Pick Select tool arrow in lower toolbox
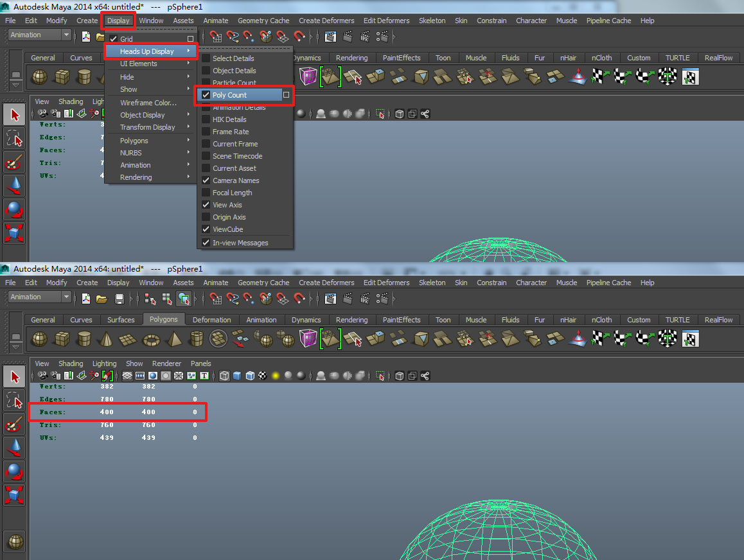The width and height of the screenshot is (744, 560). (x=15, y=376)
